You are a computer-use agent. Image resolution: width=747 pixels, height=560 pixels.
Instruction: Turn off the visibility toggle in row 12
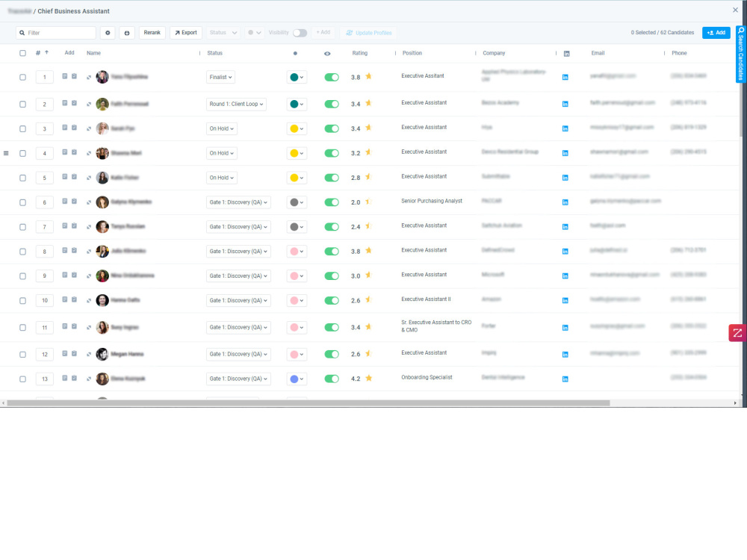(x=332, y=355)
